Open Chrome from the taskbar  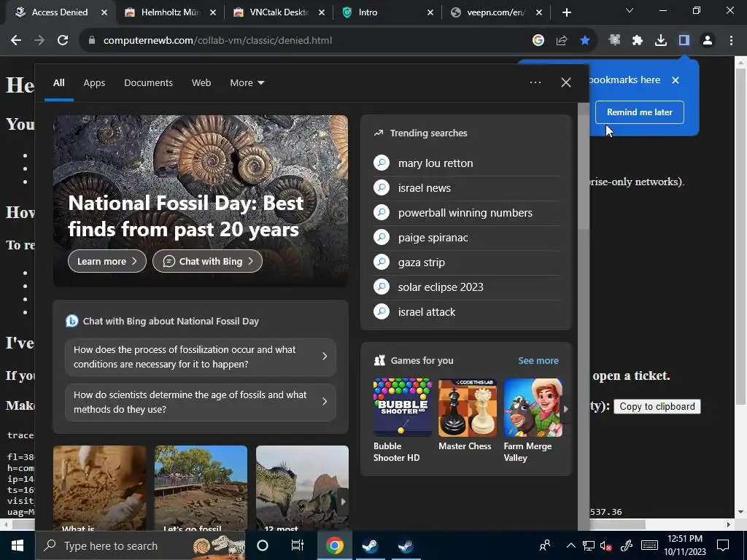tap(334, 545)
